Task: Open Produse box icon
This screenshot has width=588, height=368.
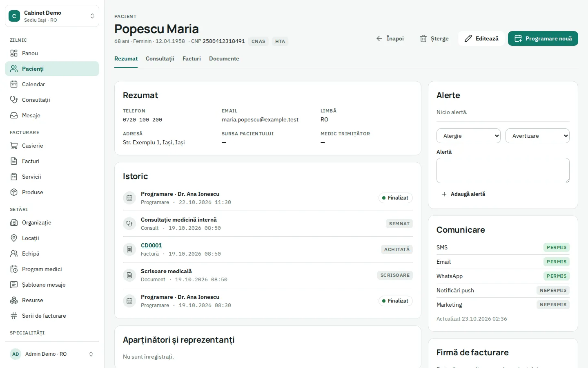Action: [x=14, y=192]
